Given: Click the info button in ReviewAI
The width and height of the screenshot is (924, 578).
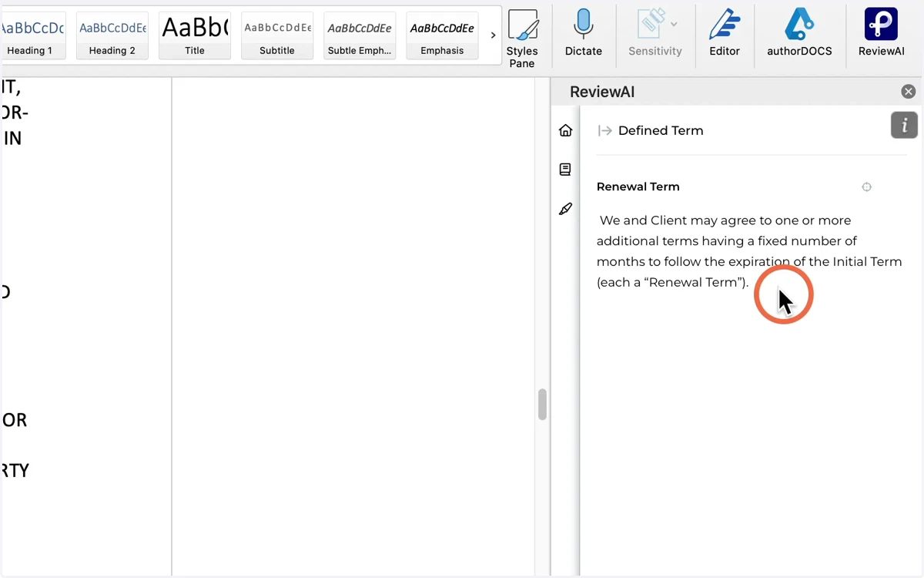Looking at the screenshot, I should pos(904,125).
